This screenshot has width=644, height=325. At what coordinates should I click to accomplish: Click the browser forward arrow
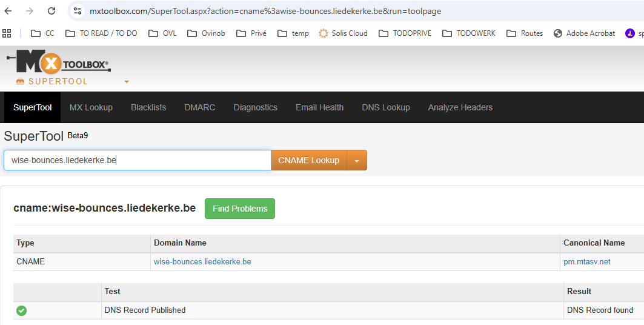(x=30, y=11)
